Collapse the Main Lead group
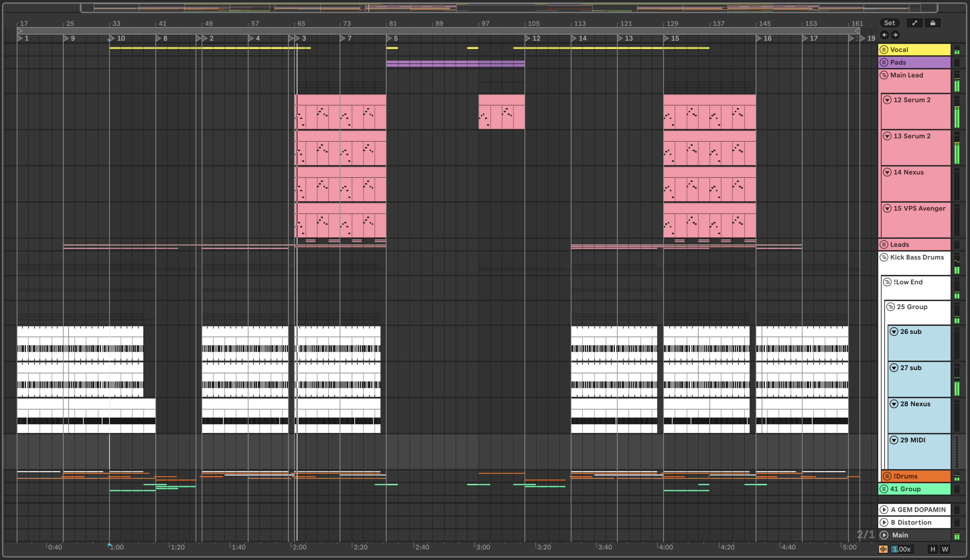The image size is (970, 560). pyautogui.click(x=884, y=75)
